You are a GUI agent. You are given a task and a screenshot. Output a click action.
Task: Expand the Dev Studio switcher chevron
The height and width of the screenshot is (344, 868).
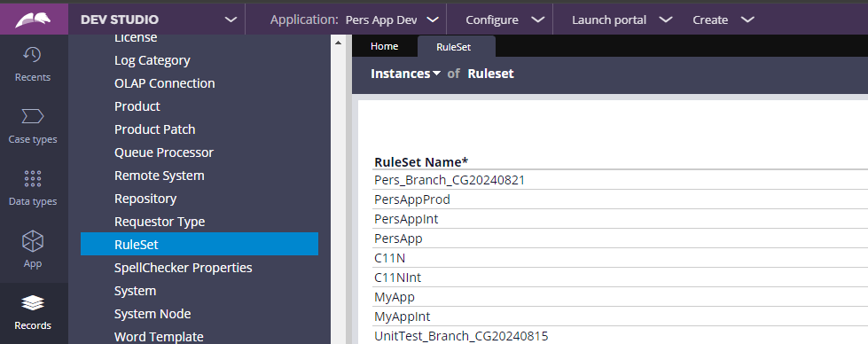231,20
